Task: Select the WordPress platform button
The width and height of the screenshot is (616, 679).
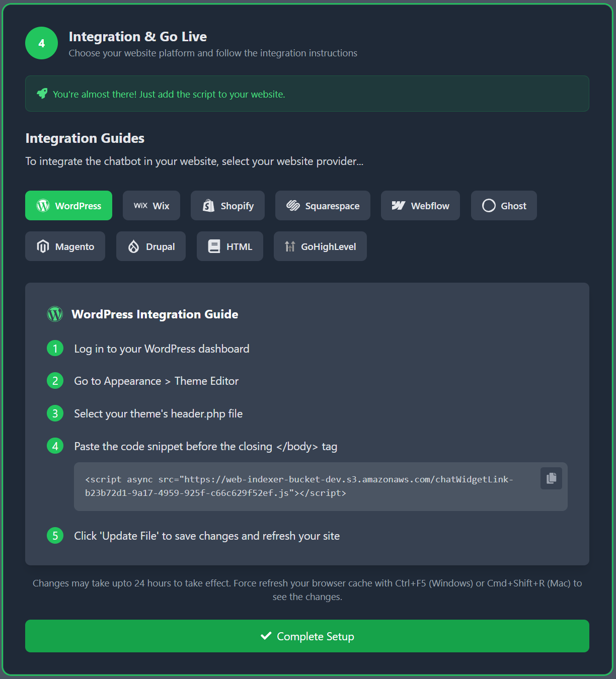Action: [x=68, y=205]
